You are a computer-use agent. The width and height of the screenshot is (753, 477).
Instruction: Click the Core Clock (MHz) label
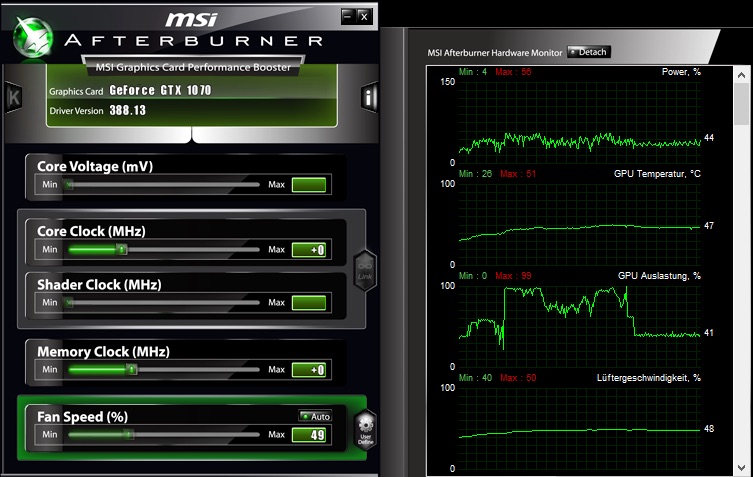coord(91,231)
